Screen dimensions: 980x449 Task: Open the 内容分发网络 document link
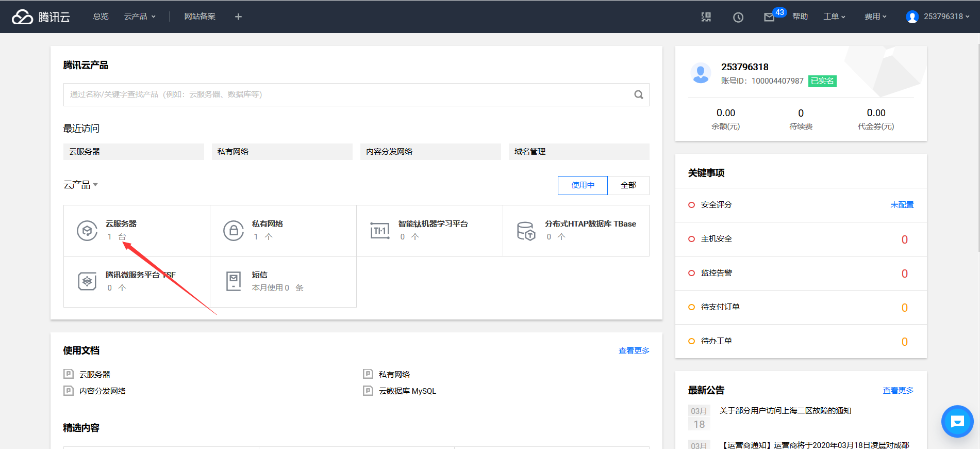103,391
